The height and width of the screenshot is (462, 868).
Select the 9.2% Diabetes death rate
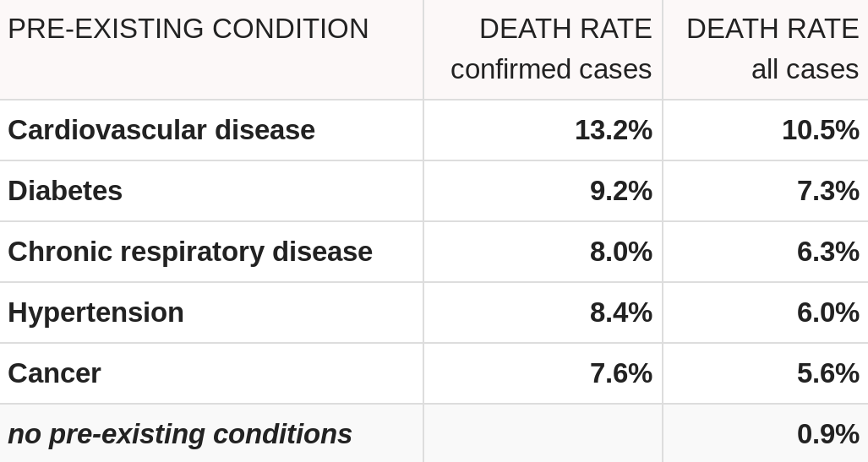[x=620, y=191]
